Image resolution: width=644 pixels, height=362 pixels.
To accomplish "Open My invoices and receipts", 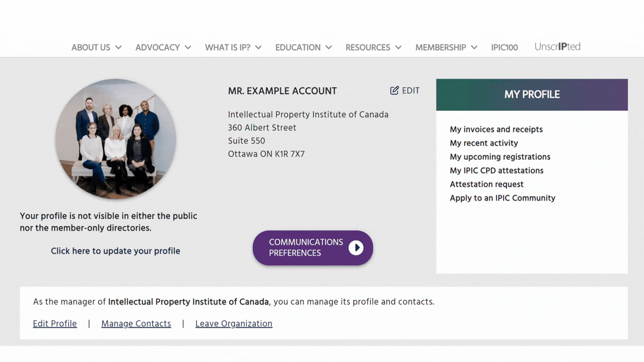I will [496, 129].
